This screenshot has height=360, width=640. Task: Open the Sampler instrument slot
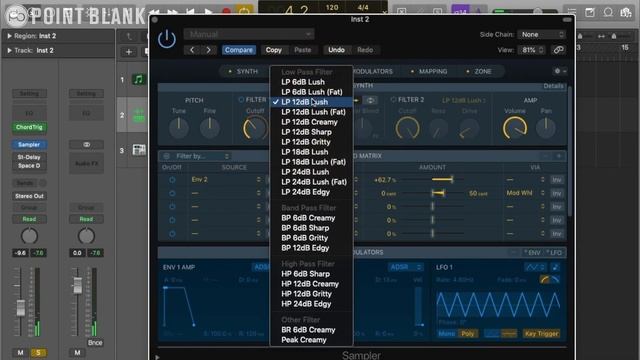point(29,144)
